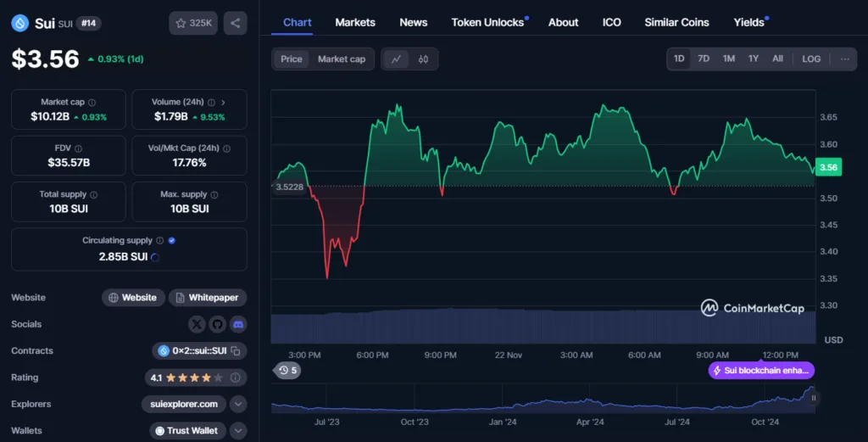This screenshot has width=868, height=442.
Task: Open the Yields tab
Action: click(749, 23)
